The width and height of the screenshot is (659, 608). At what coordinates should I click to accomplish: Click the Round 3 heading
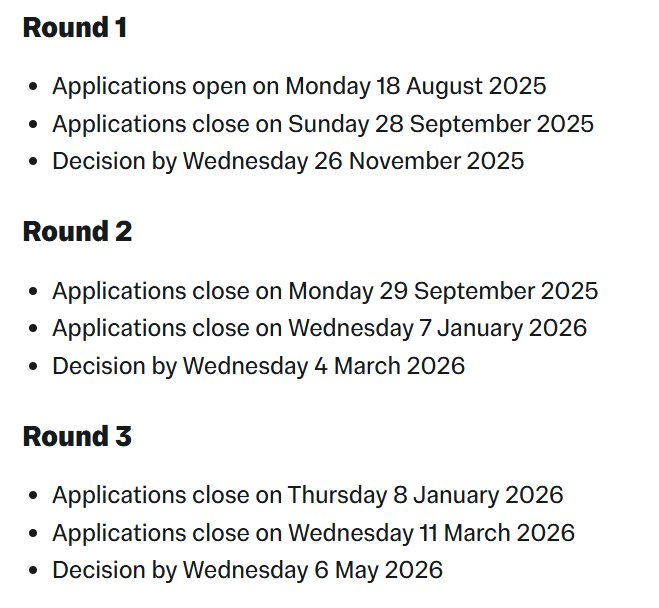pyautogui.click(x=77, y=436)
